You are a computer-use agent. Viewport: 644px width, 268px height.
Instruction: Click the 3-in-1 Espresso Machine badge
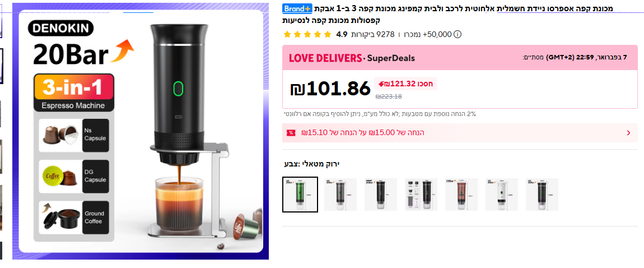click(74, 93)
